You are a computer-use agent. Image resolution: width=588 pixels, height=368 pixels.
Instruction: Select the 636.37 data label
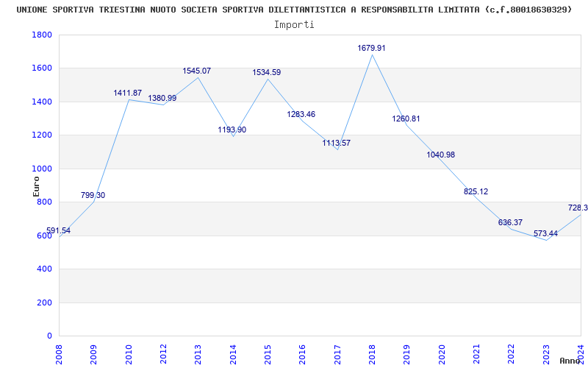coord(510,222)
